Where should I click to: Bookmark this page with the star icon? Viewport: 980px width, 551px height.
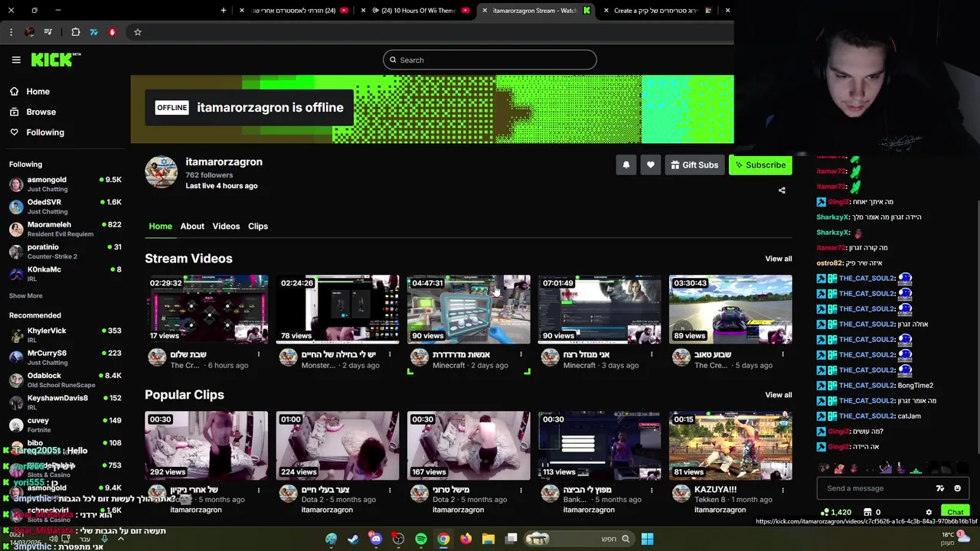(138, 32)
